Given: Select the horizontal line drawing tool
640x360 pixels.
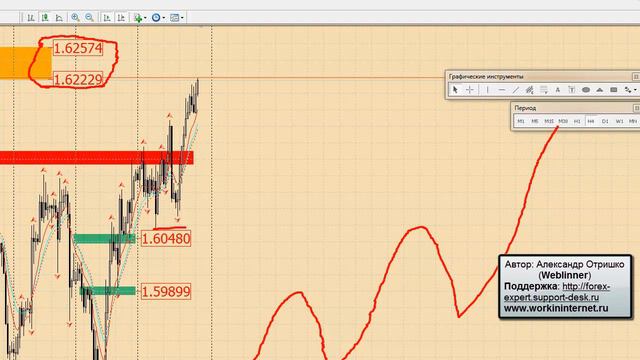Looking at the screenshot, I should [x=502, y=90].
